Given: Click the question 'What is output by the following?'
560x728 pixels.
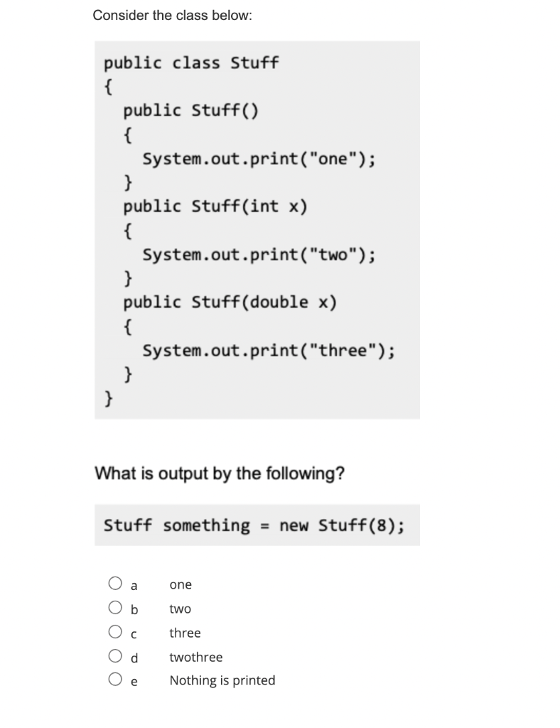Looking at the screenshot, I should 220,473.
